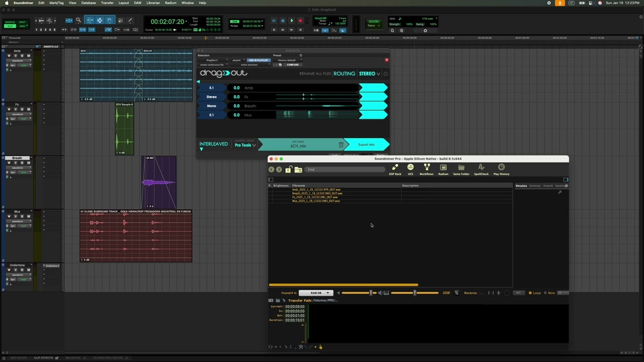
Task: Enable Spot edit mode
Action: [x=22, y=22]
